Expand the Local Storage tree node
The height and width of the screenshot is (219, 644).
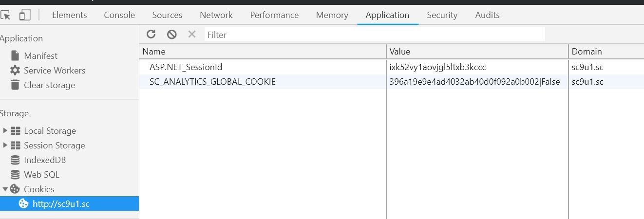[x=5, y=130]
